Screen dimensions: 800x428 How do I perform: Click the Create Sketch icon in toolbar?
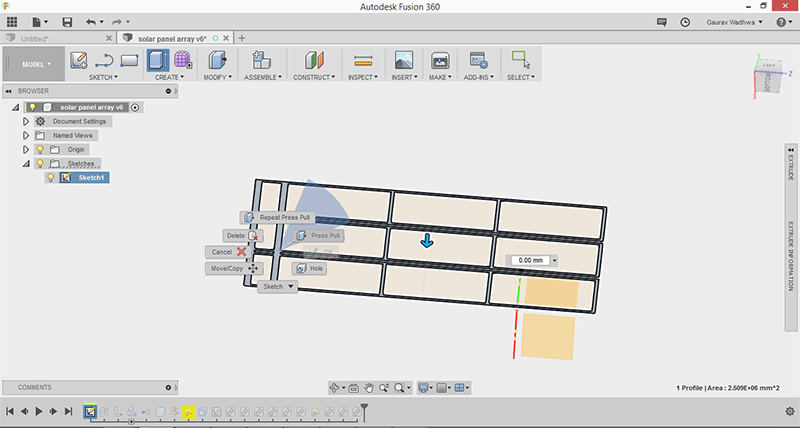coord(79,60)
